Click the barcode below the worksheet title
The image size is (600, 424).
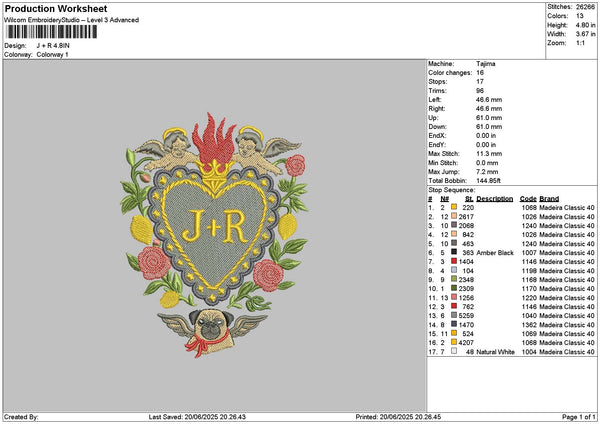[x=51, y=33]
